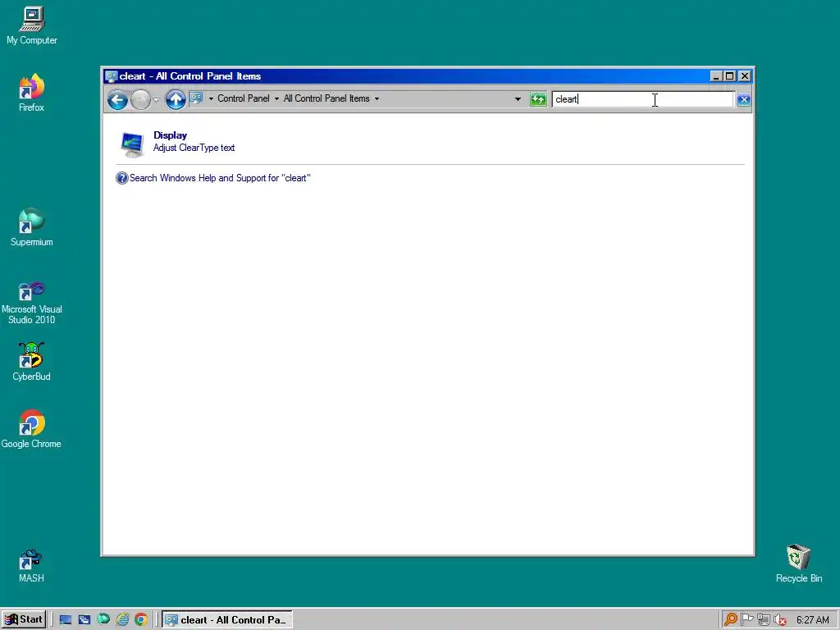Click the greyed Forward navigation button
This screenshot has height=630, width=840.
pos(140,99)
